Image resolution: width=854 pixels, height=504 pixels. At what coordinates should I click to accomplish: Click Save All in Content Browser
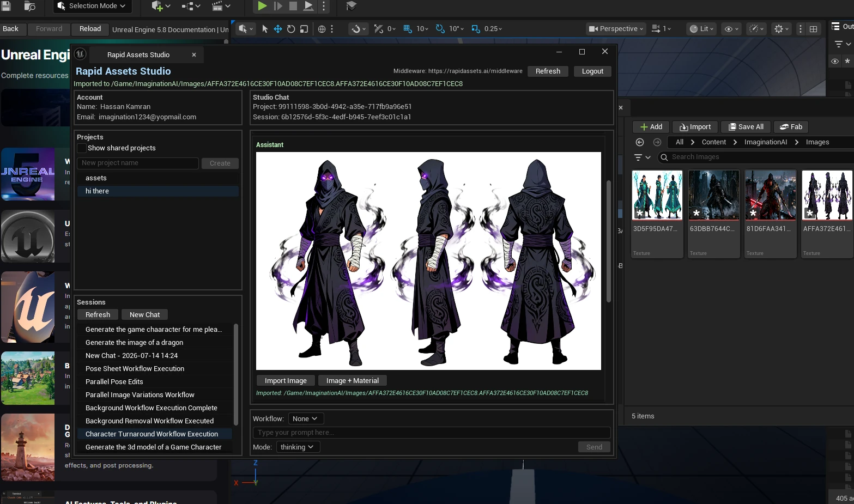pos(746,127)
